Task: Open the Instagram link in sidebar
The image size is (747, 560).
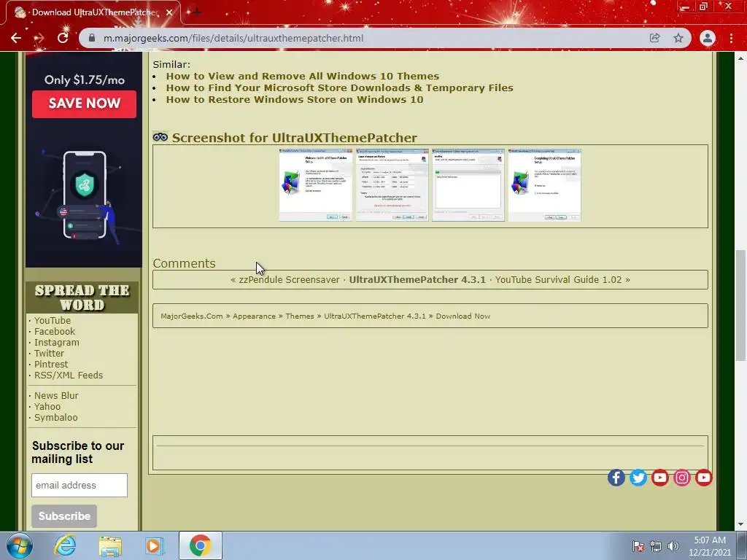Action: [57, 343]
